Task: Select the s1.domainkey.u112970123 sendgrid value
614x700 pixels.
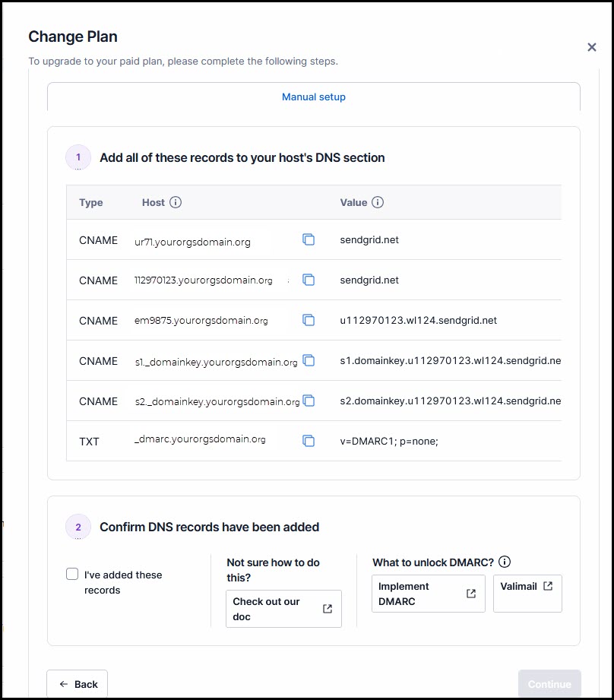Action: tap(451, 360)
